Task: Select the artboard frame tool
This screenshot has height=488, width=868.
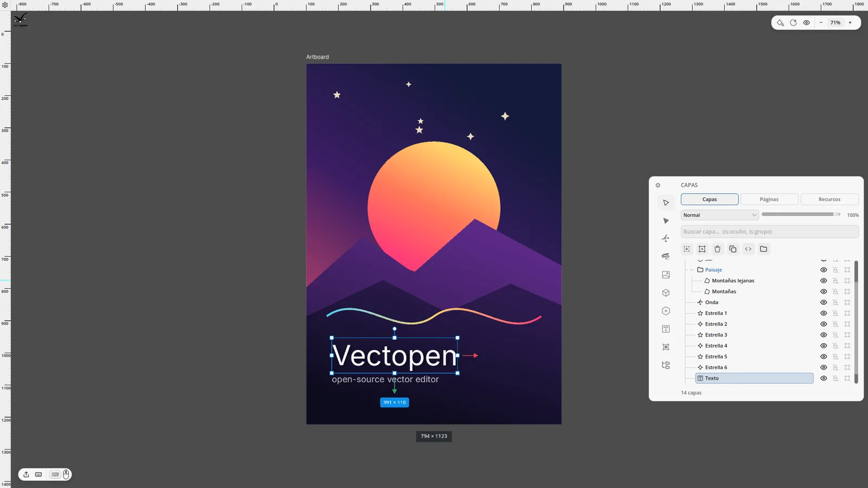Action: 666,347
